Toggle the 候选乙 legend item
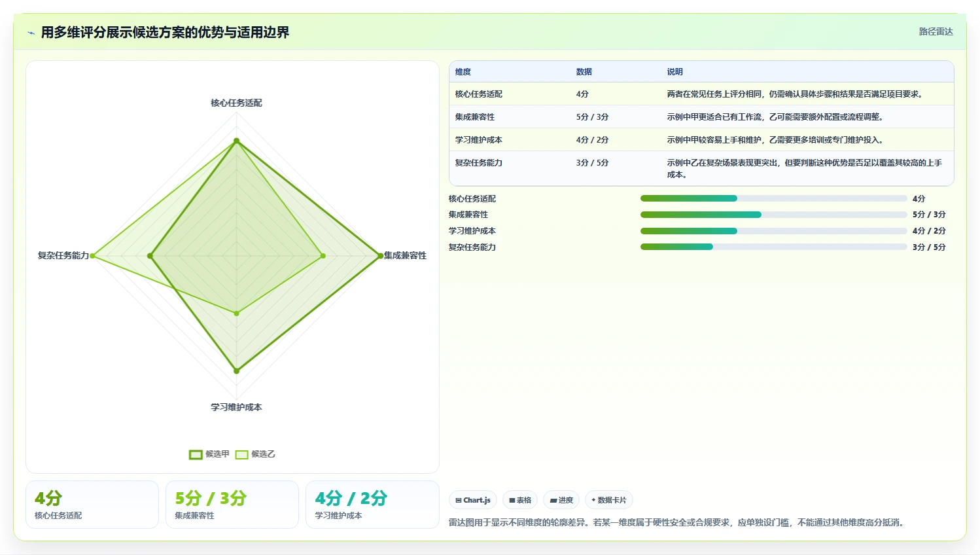This screenshot has height=555, width=980. coord(255,454)
